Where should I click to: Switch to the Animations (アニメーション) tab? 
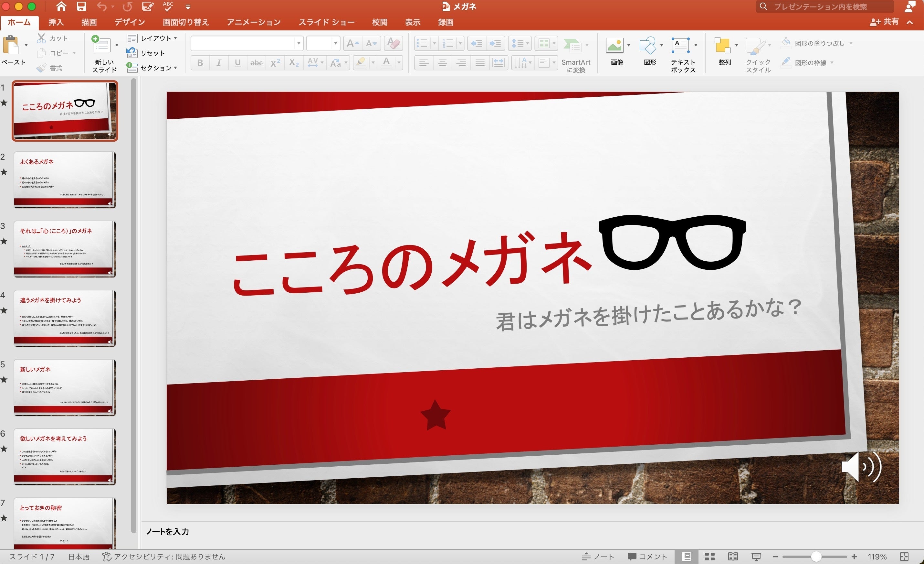(254, 22)
